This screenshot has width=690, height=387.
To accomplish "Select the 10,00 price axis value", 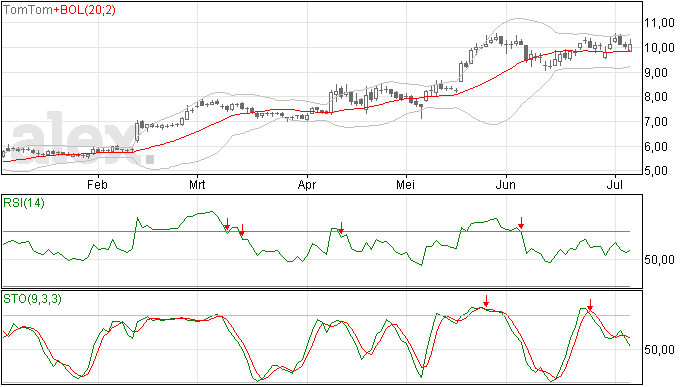I will pos(659,47).
